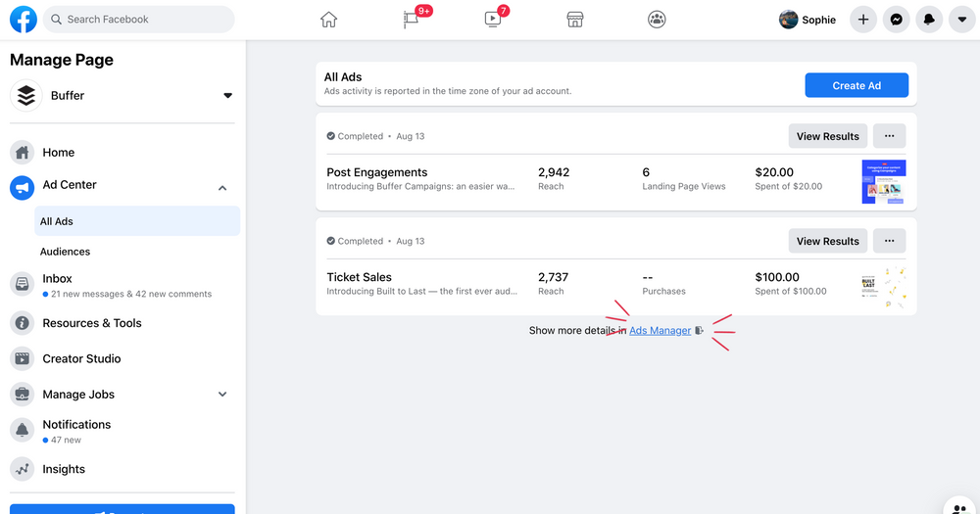View Results for the Post Engagements ad
Screen dimensions: 980x514
click(x=827, y=136)
